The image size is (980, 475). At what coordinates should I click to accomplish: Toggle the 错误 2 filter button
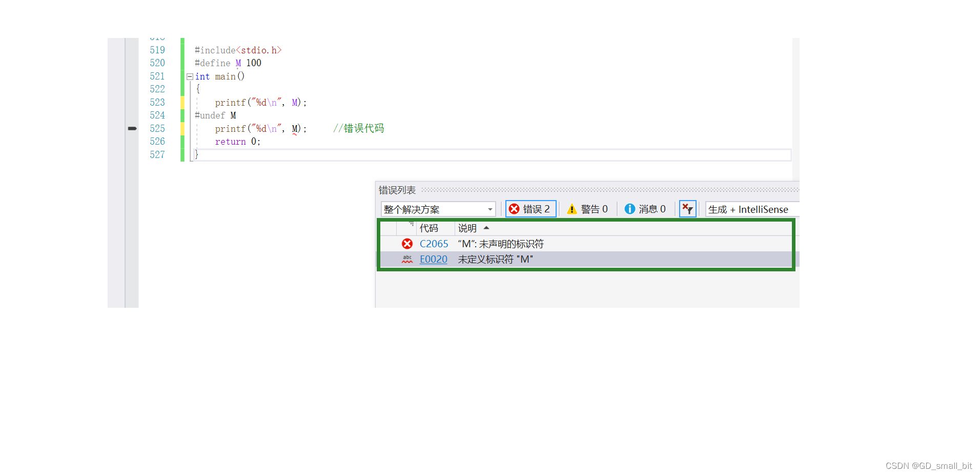(530, 209)
